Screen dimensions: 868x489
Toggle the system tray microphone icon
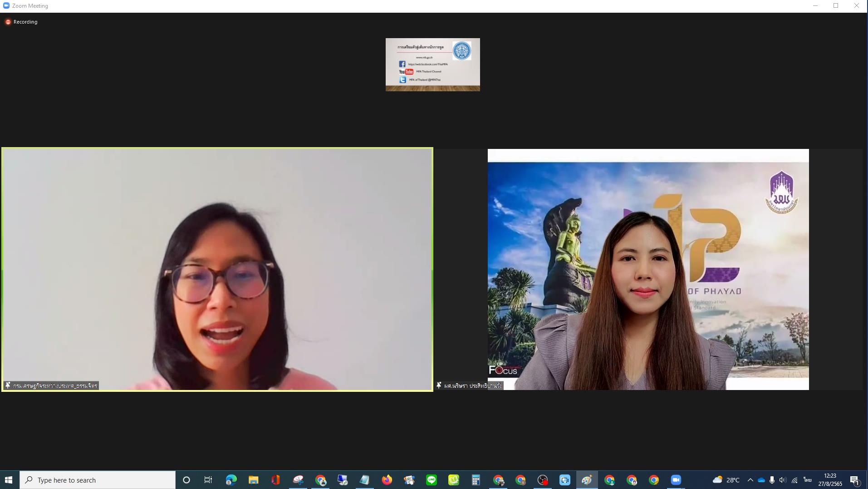tap(772, 480)
